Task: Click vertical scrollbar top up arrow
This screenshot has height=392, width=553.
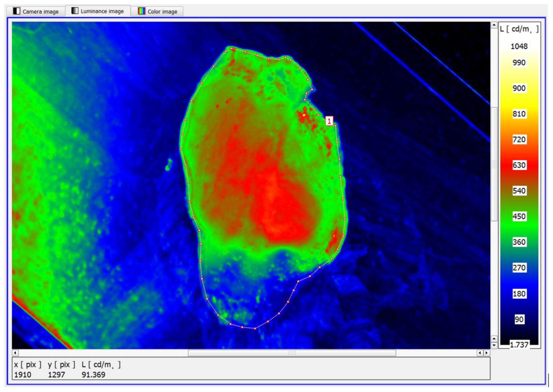Action: tap(494, 25)
